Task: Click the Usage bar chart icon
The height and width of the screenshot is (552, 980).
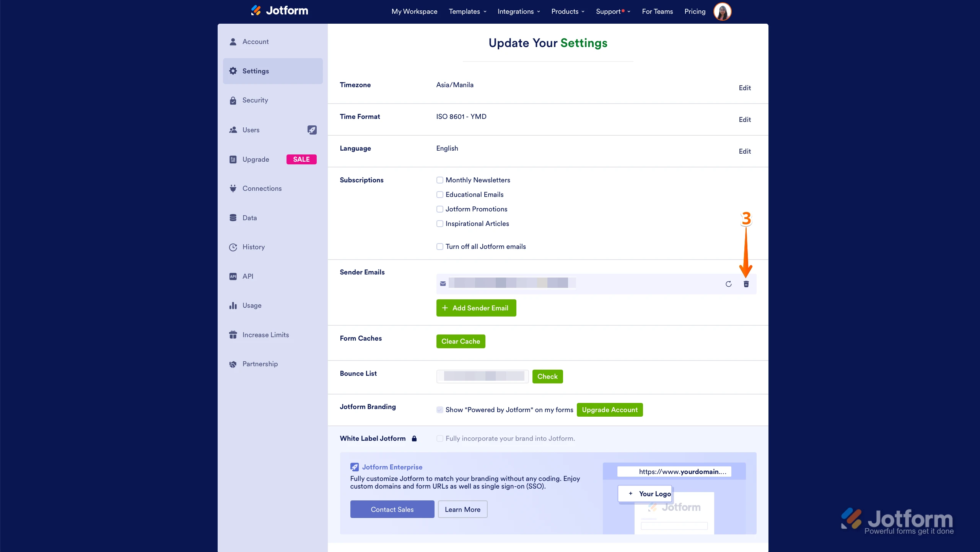Action: (233, 305)
